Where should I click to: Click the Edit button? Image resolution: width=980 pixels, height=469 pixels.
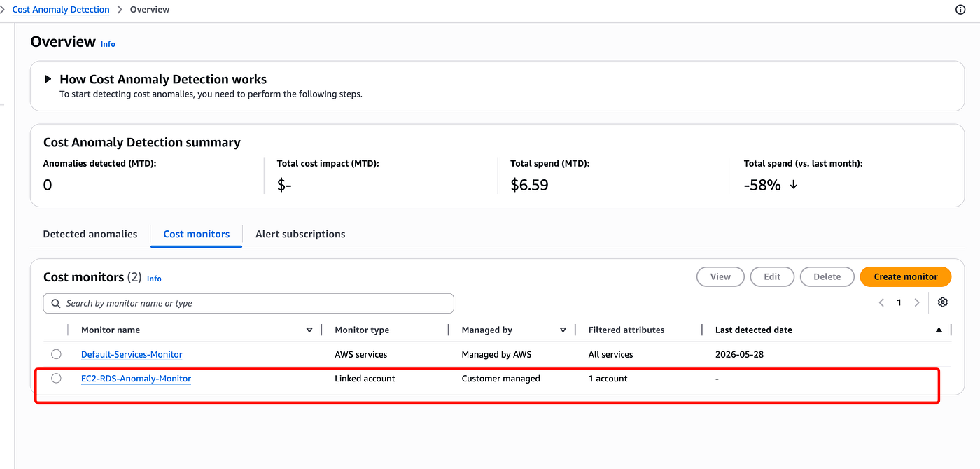772,276
